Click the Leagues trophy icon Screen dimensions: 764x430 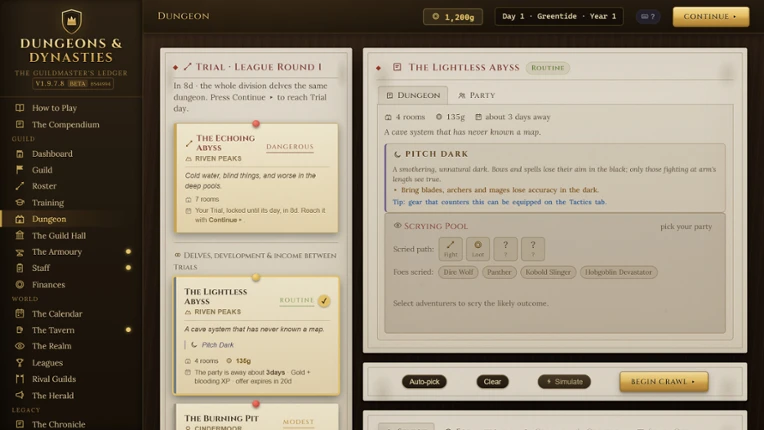19,362
